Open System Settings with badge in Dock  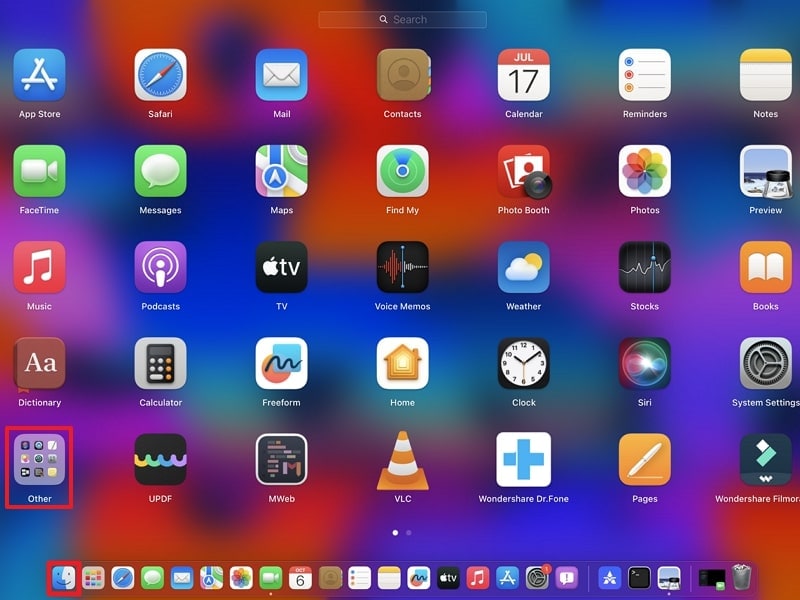(537, 578)
